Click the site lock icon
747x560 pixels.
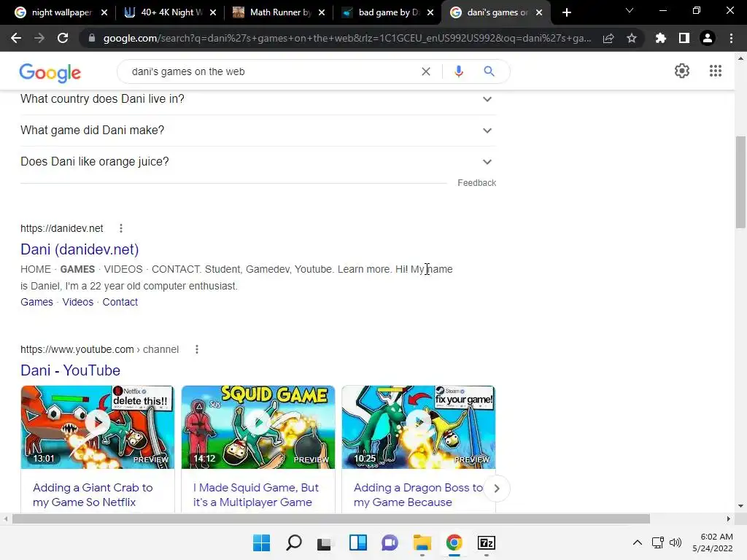coord(92,38)
